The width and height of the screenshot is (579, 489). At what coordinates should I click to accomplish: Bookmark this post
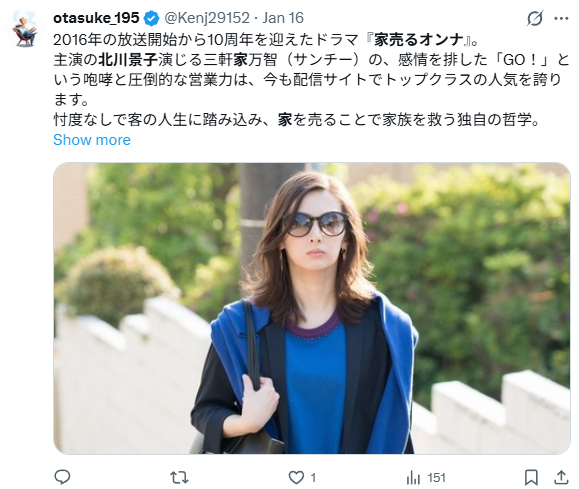(x=531, y=478)
